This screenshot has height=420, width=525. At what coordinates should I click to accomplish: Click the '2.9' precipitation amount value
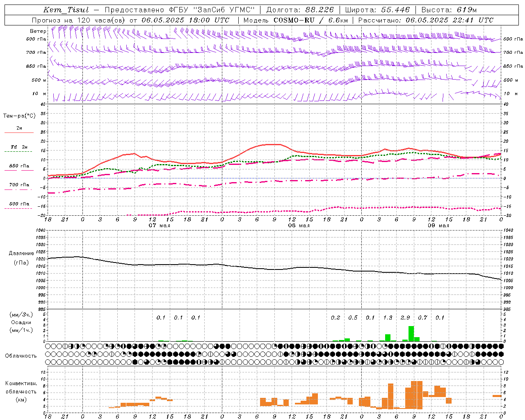pyautogui.click(x=405, y=317)
